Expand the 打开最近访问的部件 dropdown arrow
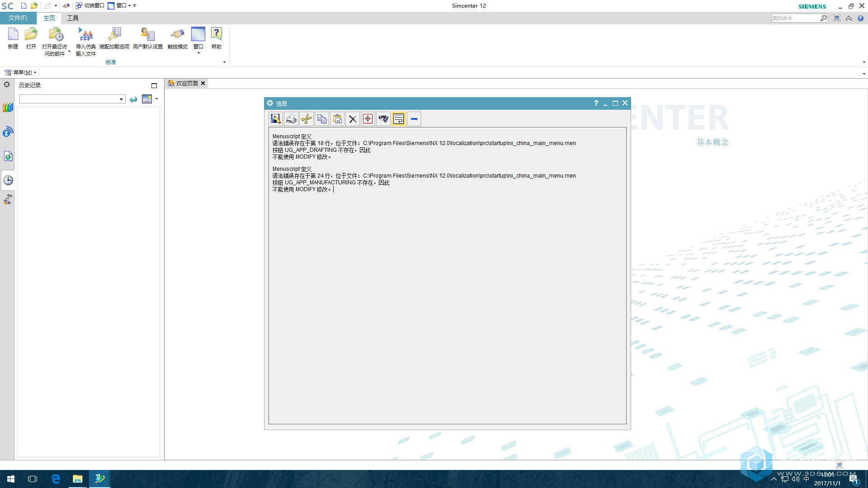 pyautogui.click(x=69, y=52)
